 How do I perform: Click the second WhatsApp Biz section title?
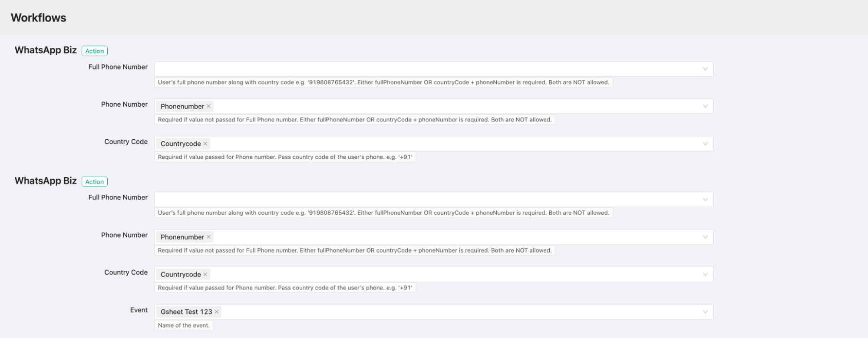point(46,181)
